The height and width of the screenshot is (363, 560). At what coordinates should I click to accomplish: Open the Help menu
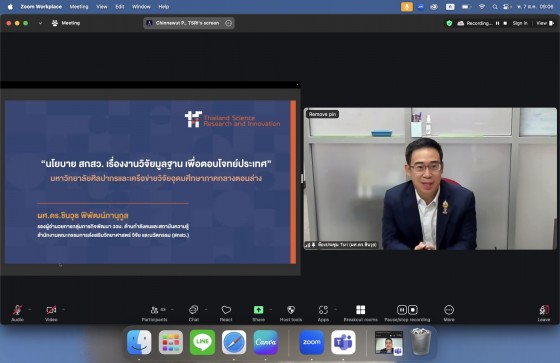(164, 6)
